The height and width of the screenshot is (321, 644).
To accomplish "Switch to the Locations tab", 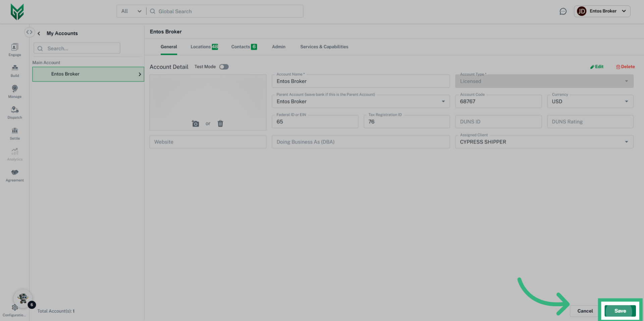I will pos(204,47).
